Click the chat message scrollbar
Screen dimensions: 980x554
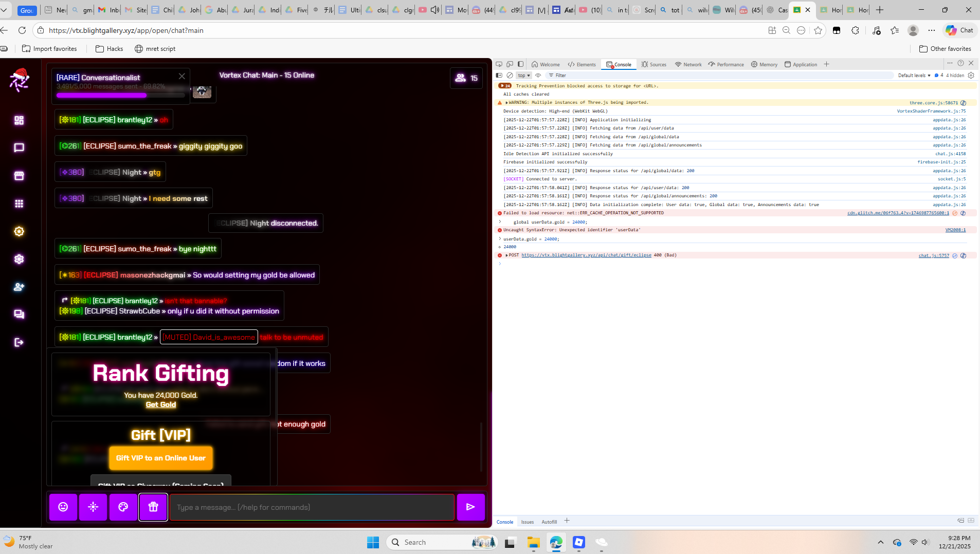[x=481, y=446]
